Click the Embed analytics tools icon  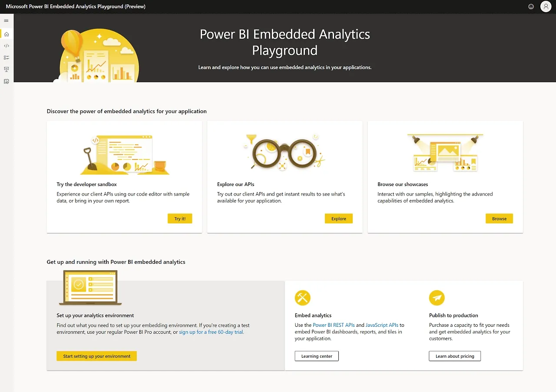tap(302, 298)
